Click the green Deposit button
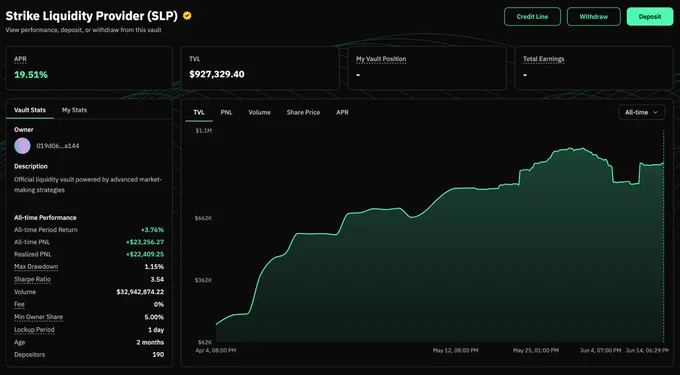 pyautogui.click(x=650, y=16)
